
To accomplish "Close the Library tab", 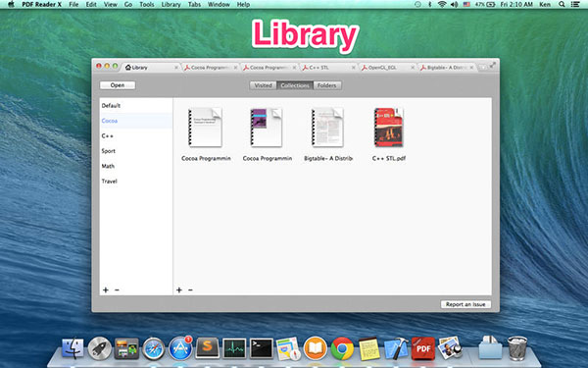I will 176,68.
